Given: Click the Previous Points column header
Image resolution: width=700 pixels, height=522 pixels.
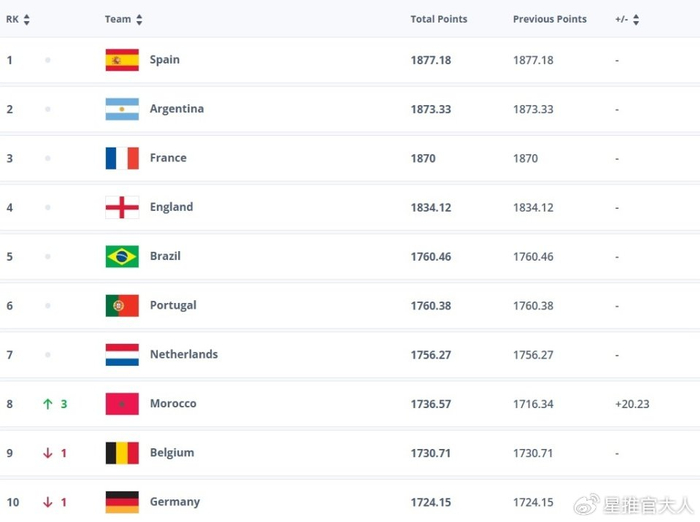Looking at the screenshot, I should pyautogui.click(x=549, y=20).
